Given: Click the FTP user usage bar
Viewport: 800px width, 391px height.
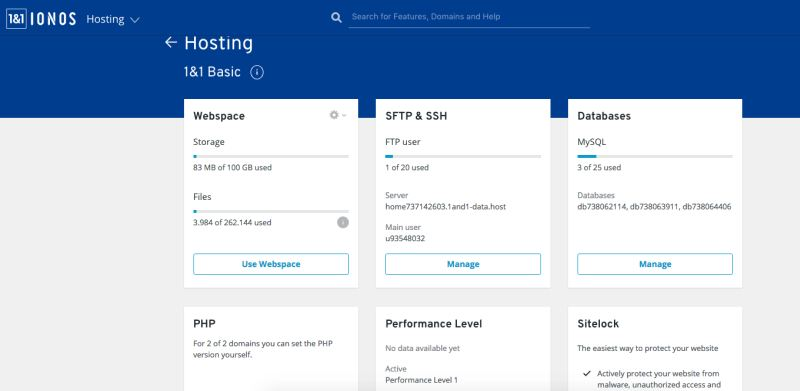Looking at the screenshot, I should tap(463, 156).
